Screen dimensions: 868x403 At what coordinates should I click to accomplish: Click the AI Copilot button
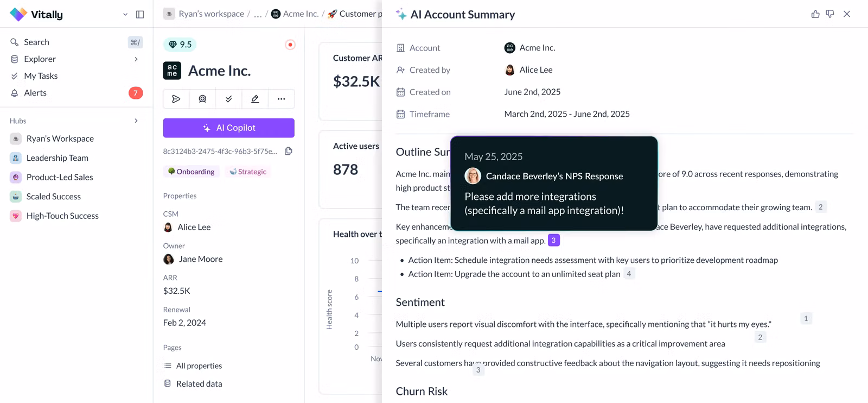pos(228,128)
